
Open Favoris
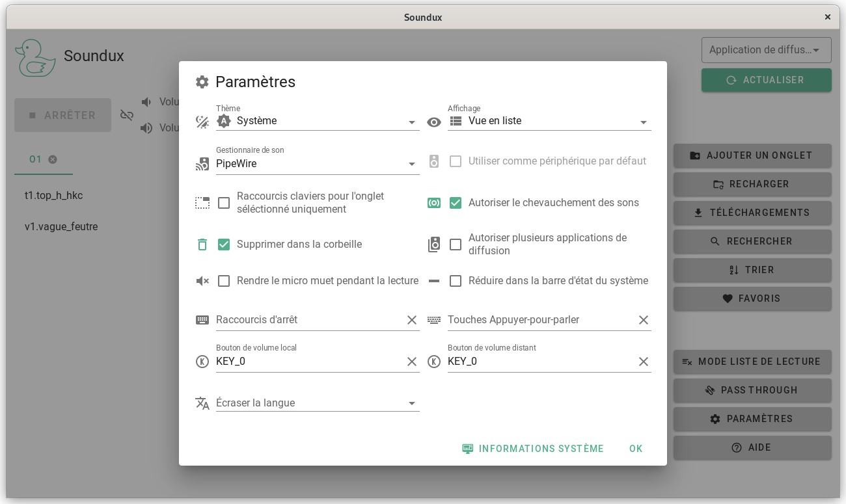pos(752,298)
